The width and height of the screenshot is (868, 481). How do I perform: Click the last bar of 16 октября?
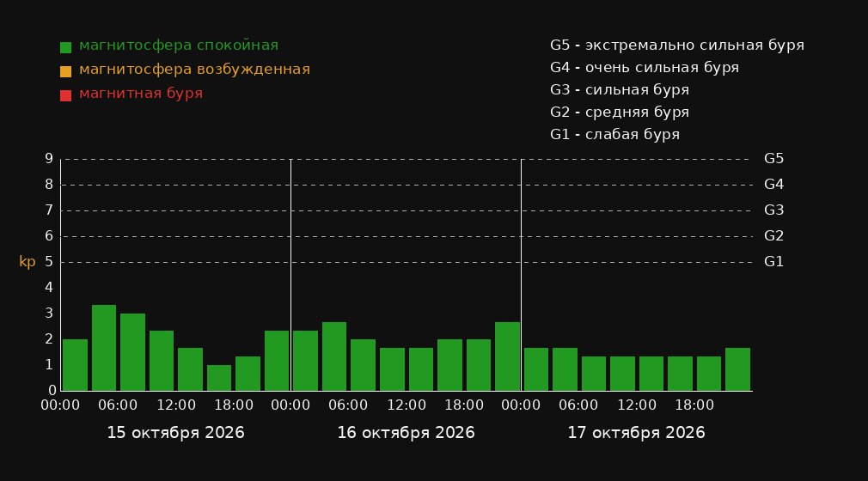pos(507,356)
